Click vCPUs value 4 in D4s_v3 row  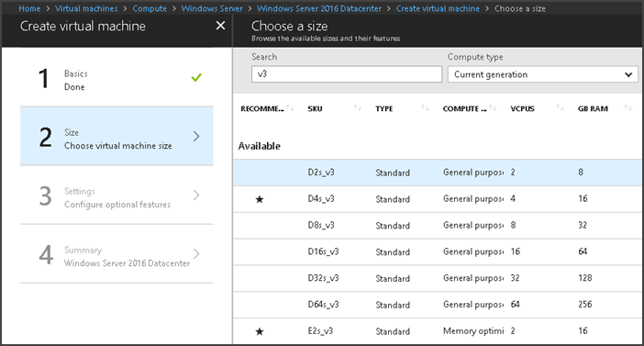click(x=513, y=199)
